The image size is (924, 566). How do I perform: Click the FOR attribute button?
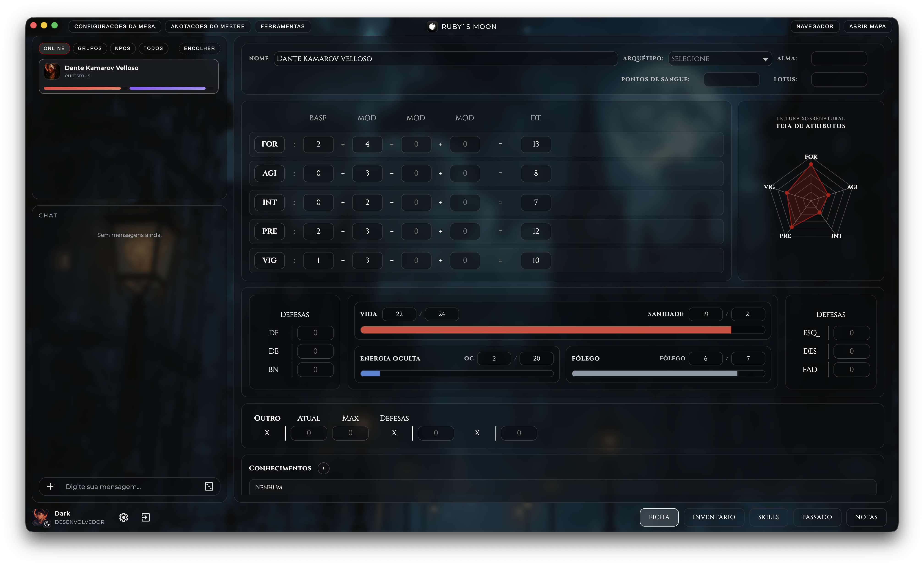point(270,144)
